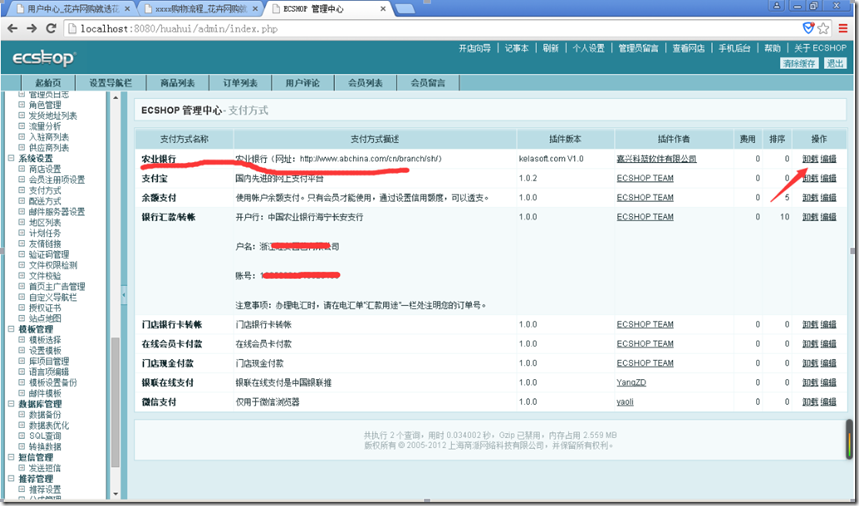Open the 会员列表 navigation tab
The image size is (859, 506).
(x=365, y=83)
